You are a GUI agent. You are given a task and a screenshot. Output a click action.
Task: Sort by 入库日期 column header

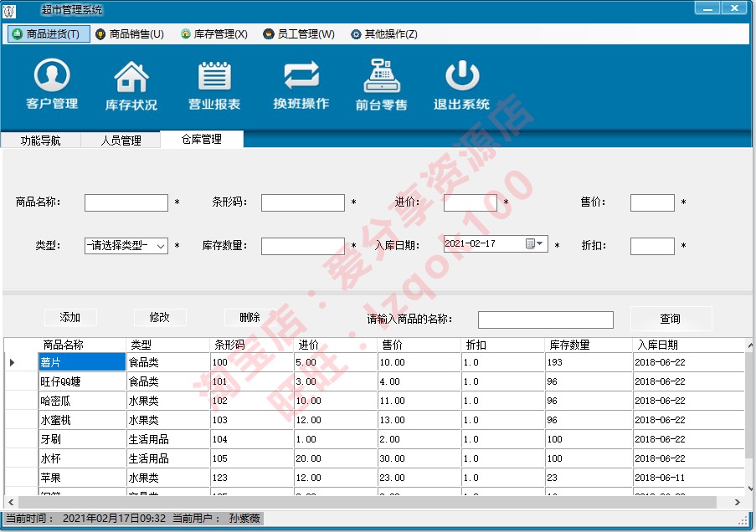(689, 345)
